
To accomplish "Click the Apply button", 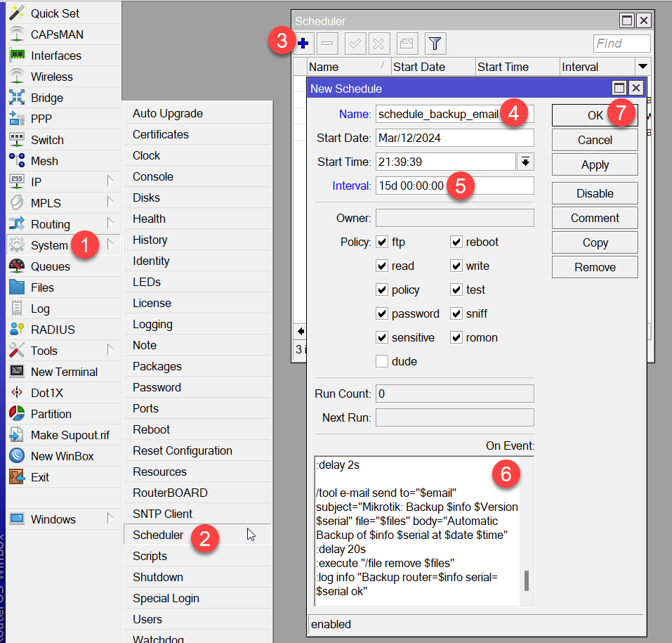I will coord(595,165).
